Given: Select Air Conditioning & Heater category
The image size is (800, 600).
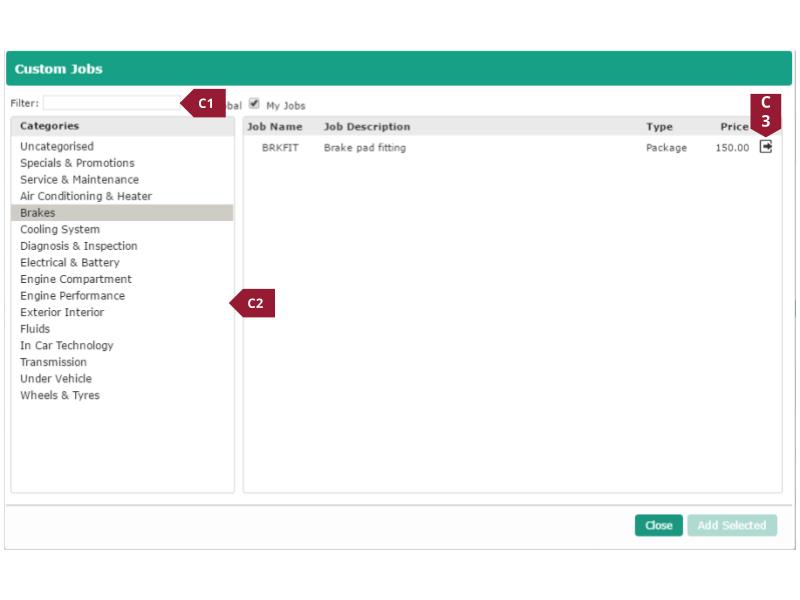Looking at the screenshot, I should click(86, 196).
